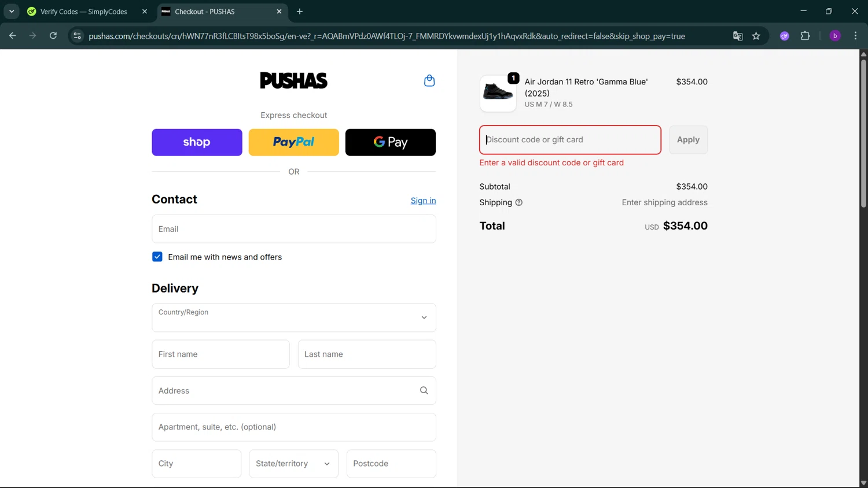Click the Sign in link
The height and width of the screenshot is (488, 868).
(x=424, y=201)
